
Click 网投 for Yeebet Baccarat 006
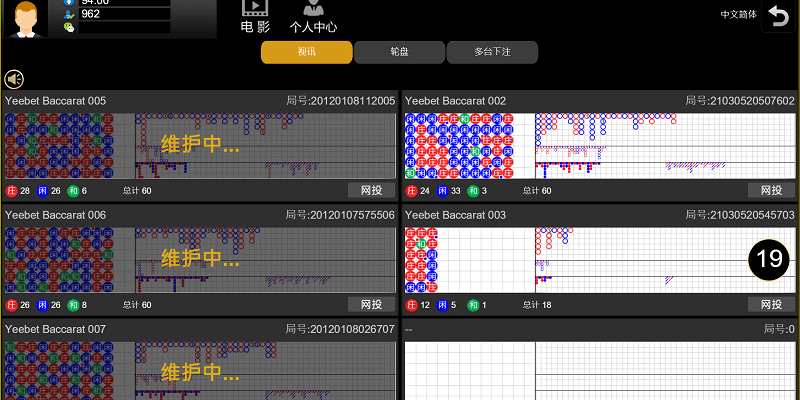[371, 305]
